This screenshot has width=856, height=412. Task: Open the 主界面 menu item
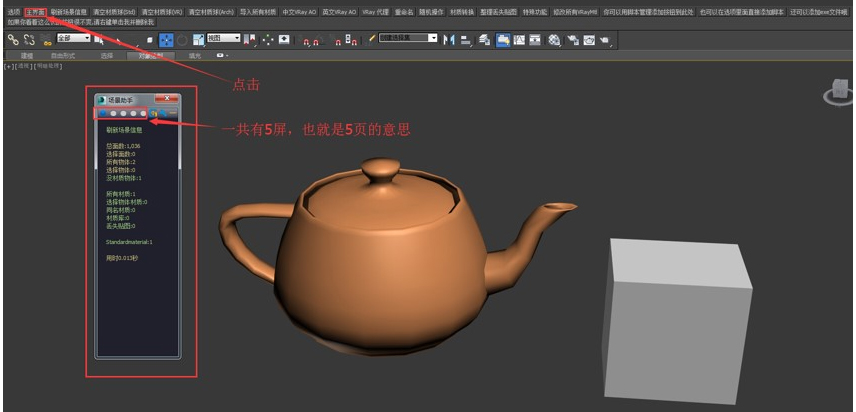tap(35, 12)
